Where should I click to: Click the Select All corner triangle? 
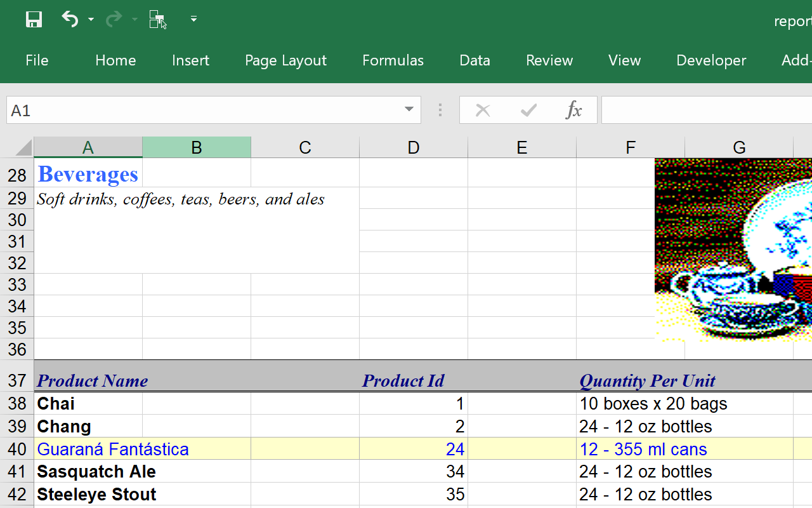pos(23,148)
